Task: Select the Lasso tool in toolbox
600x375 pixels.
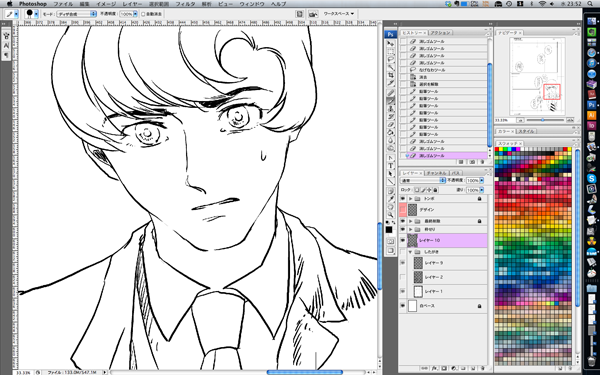Action: (x=390, y=59)
